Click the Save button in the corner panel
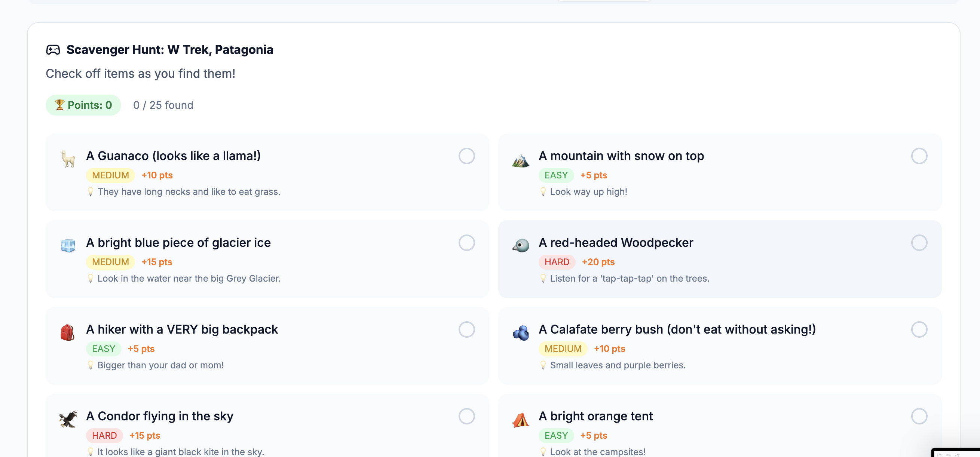The height and width of the screenshot is (457, 980). click(949, 455)
